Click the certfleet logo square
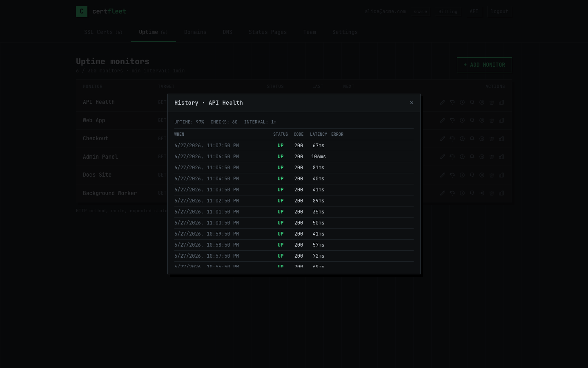This screenshot has height=368, width=588. click(x=82, y=11)
